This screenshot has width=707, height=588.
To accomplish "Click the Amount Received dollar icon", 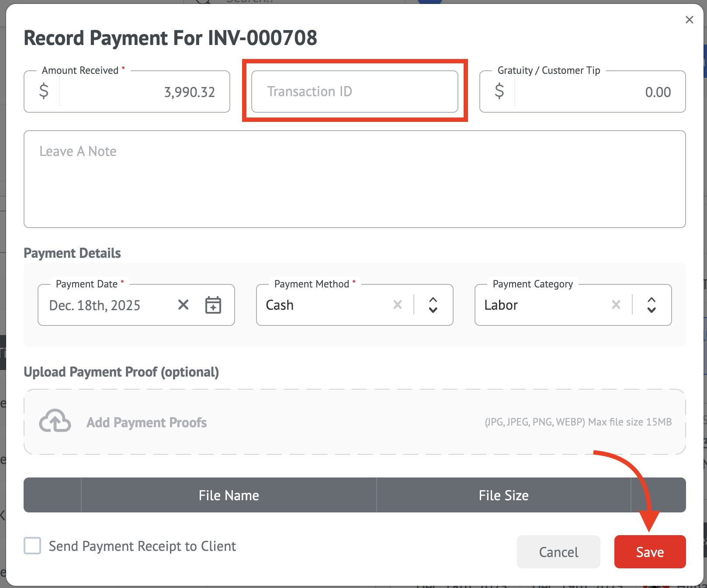I will point(44,92).
